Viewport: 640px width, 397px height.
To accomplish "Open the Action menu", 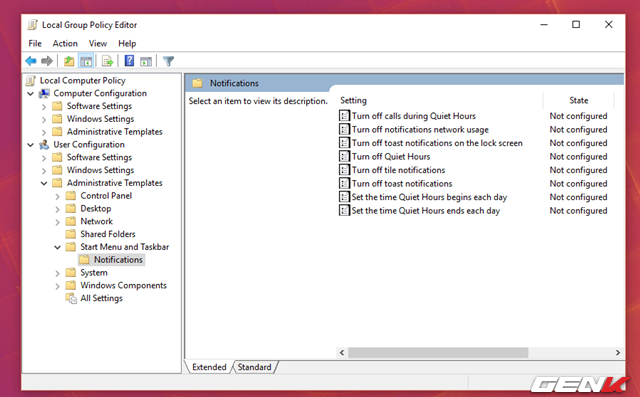I will click(x=65, y=43).
